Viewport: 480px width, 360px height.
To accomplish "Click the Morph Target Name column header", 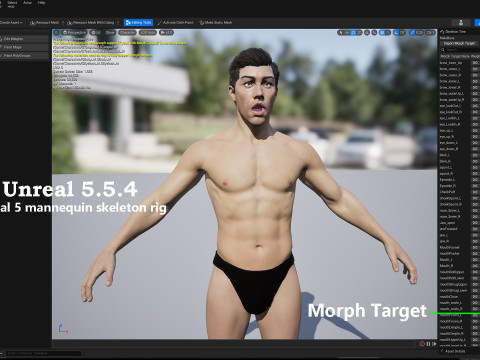I will (x=455, y=56).
